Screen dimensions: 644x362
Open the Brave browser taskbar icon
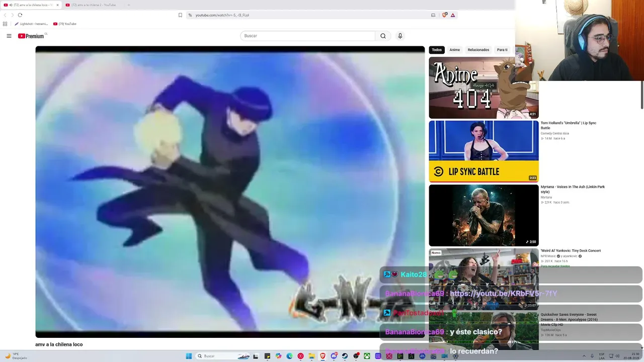[323, 356]
